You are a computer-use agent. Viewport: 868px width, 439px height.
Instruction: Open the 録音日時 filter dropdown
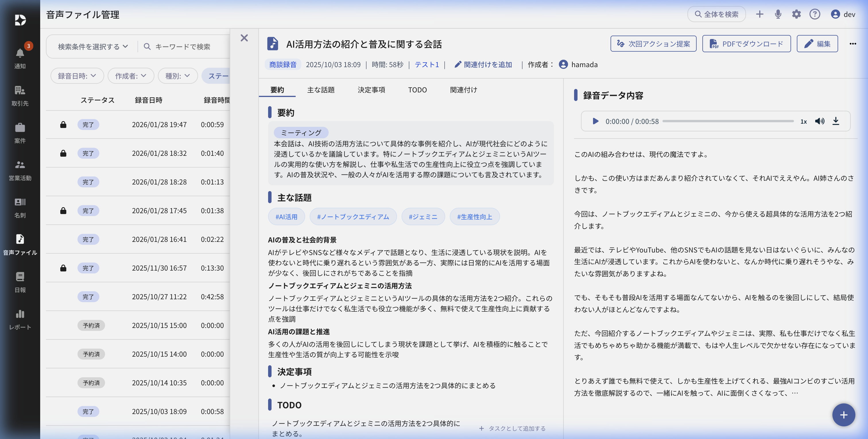point(77,76)
